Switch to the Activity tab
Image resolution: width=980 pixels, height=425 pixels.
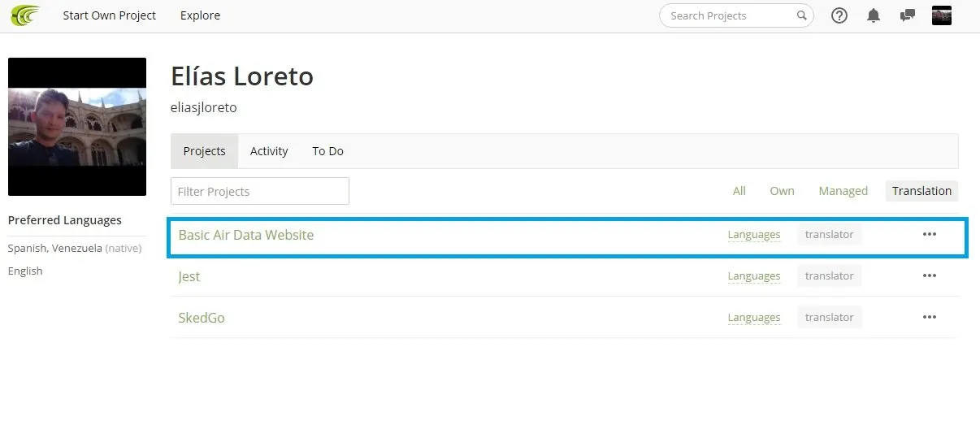click(x=269, y=151)
